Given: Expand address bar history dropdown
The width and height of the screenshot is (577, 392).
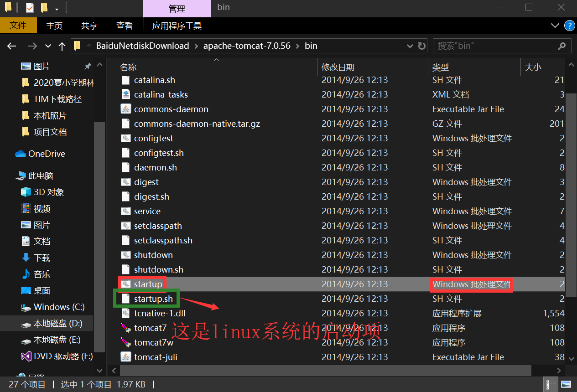Looking at the screenshot, I should pos(410,46).
